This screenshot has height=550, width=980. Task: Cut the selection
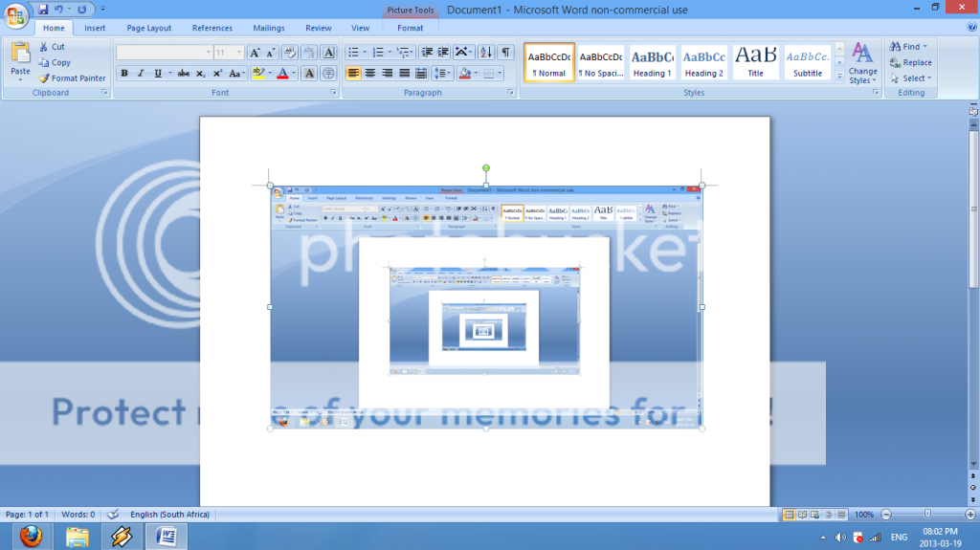click(x=53, y=46)
